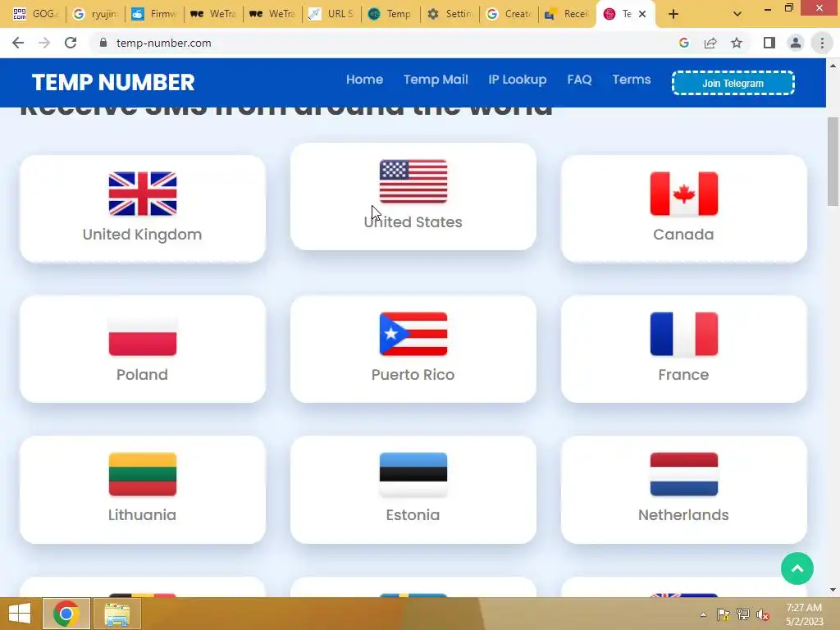Open the Home nav link
Screen dimensions: 840x630
coord(364,80)
